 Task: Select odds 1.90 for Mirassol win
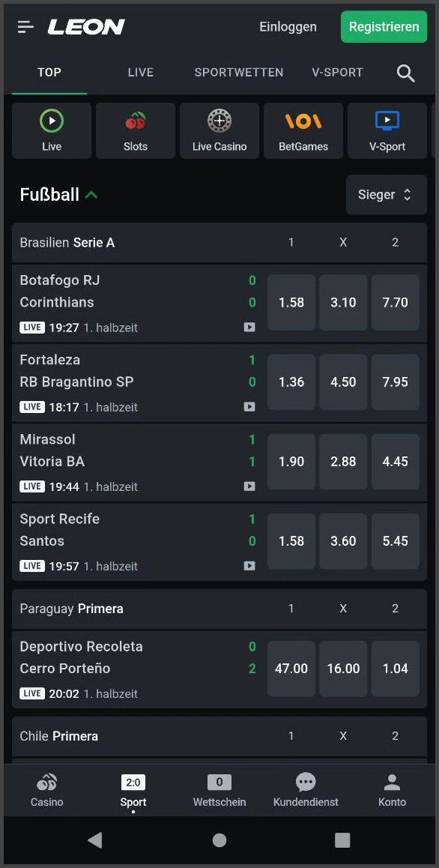[291, 461]
